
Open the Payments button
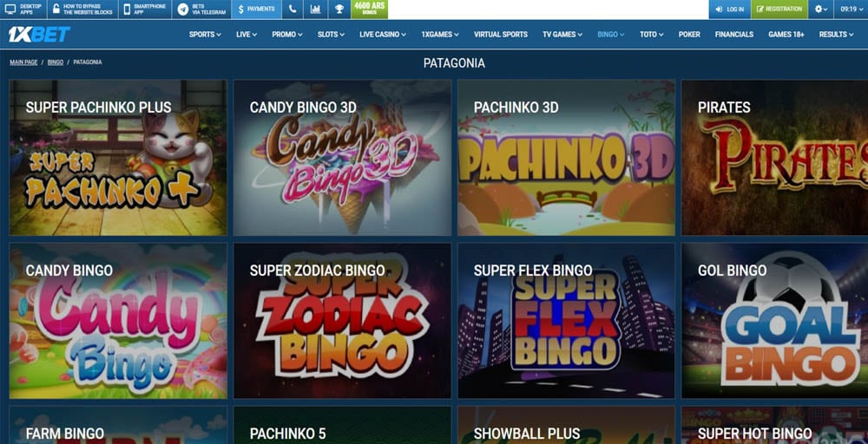pos(256,10)
